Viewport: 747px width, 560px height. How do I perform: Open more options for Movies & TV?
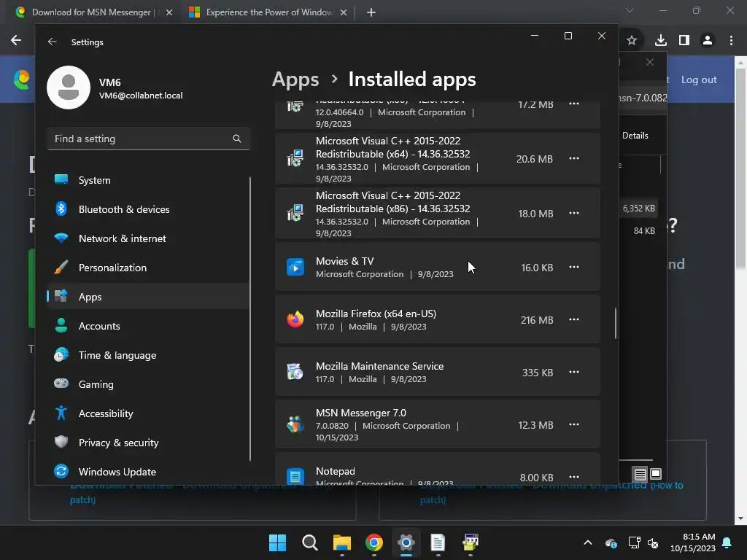(x=574, y=267)
